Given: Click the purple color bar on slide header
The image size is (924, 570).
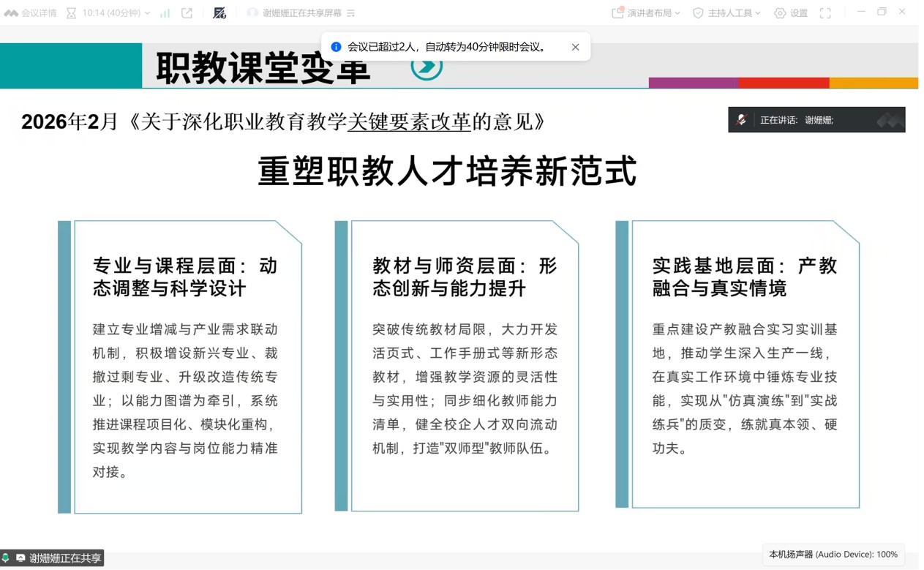Looking at the screenshot, I should point(693,83).
